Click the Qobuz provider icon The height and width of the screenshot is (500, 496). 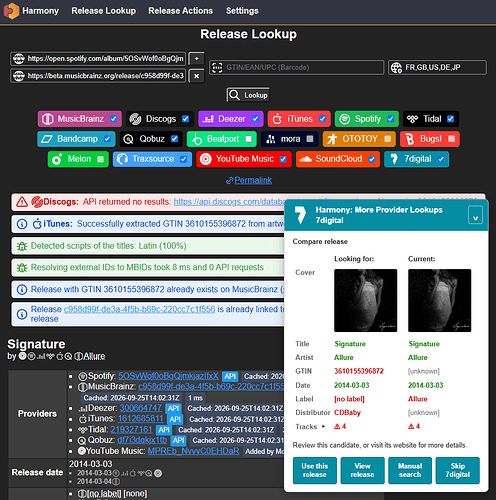128,139
